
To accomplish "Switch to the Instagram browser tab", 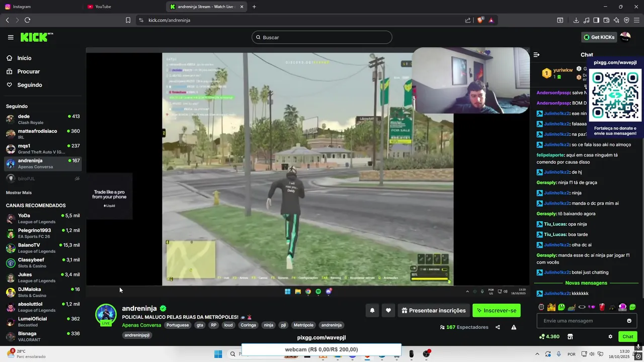I will 42,7.
